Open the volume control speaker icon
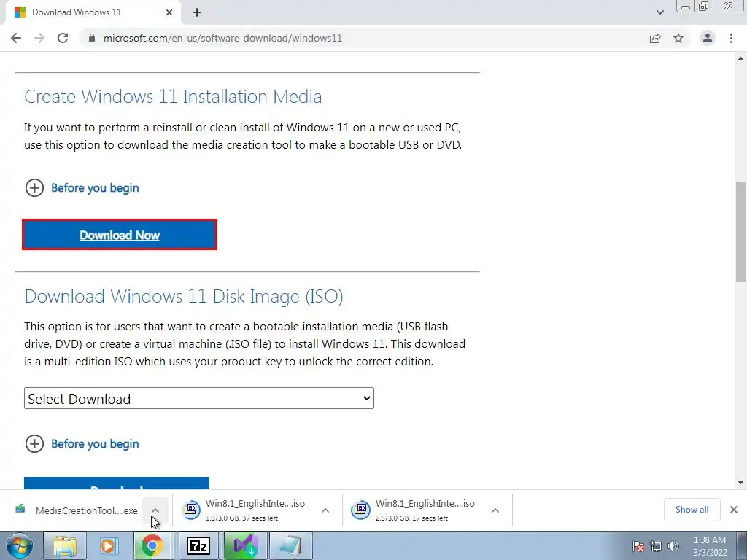The width and height of the screenshot is (747, 560). coord(673,546)
